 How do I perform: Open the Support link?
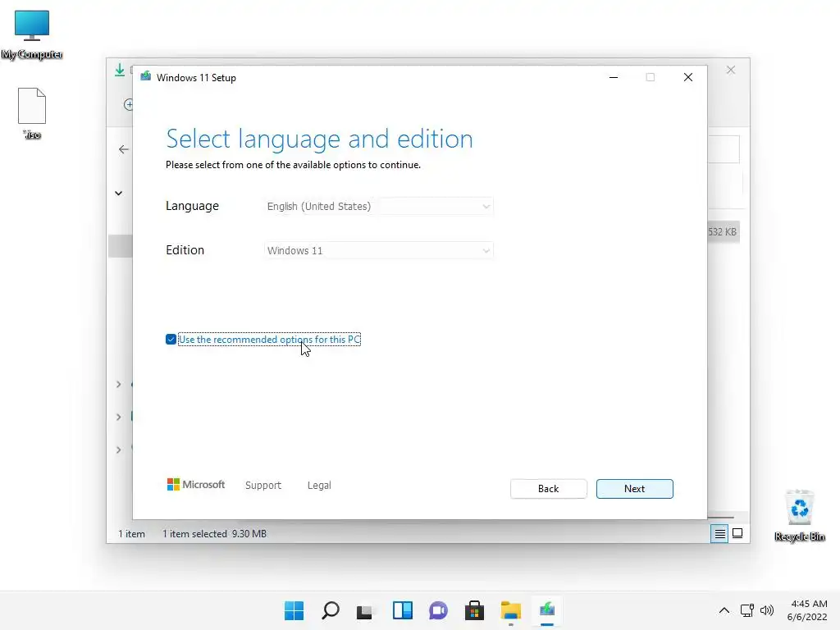[x=263, y=485]
